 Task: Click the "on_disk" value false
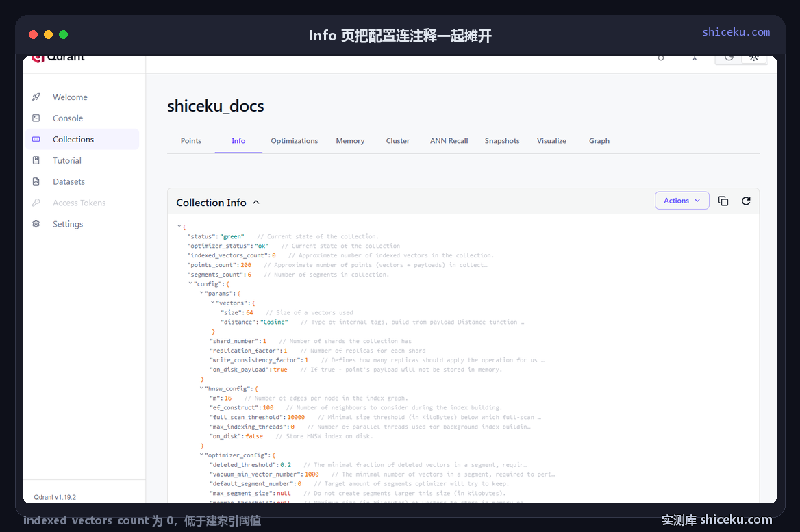point(254,436)
